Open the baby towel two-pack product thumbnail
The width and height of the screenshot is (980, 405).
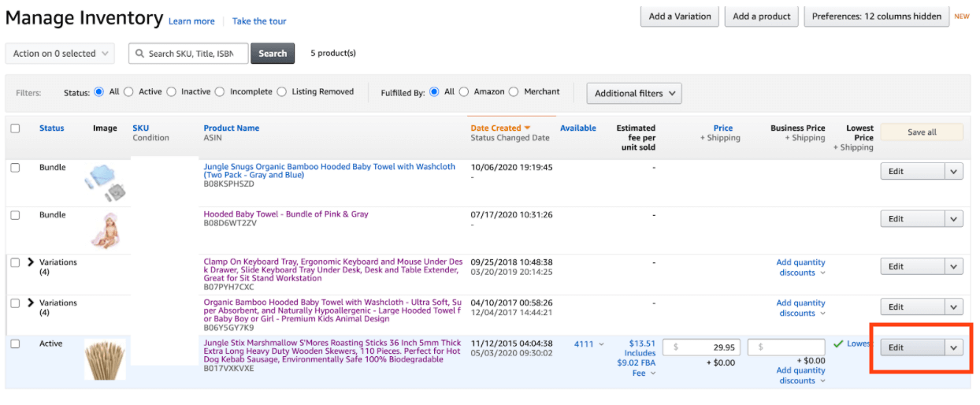106,183
